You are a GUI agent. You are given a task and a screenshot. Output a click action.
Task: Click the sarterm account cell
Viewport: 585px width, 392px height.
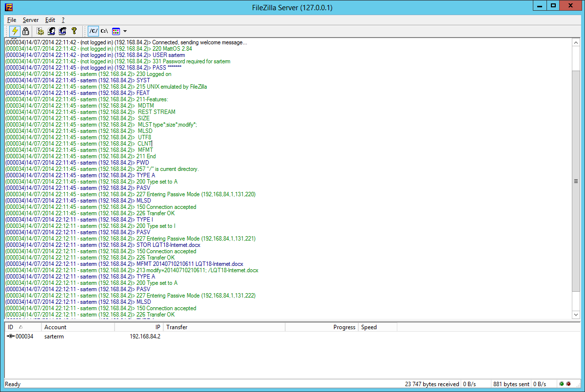pyautogui.click(x=54, y=336)
